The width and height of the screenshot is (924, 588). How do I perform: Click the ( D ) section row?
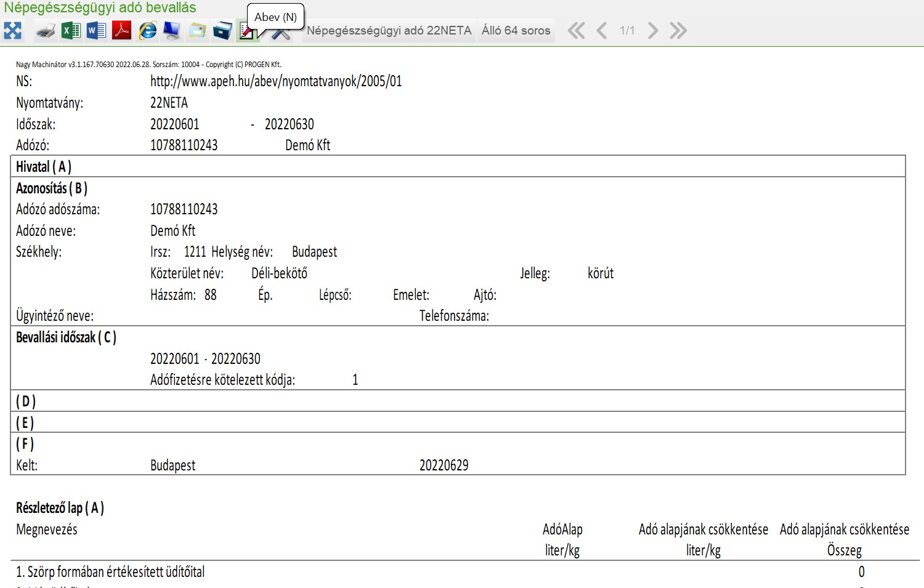[458, 401]
